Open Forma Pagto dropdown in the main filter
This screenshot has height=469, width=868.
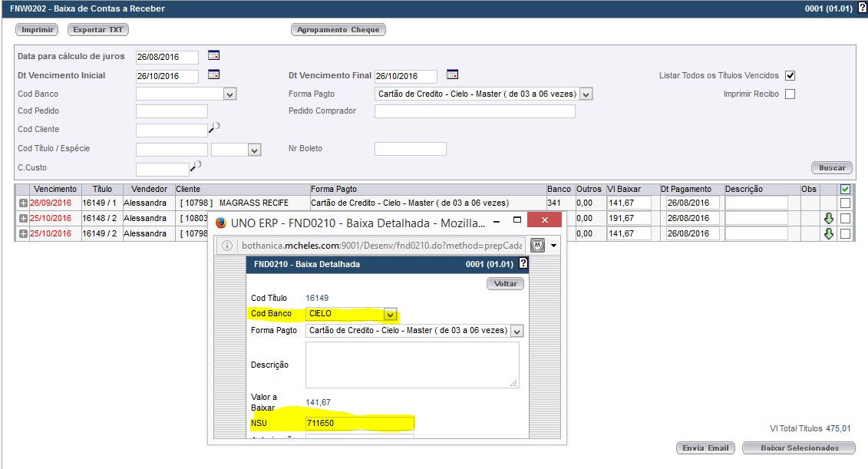(586, 94)
